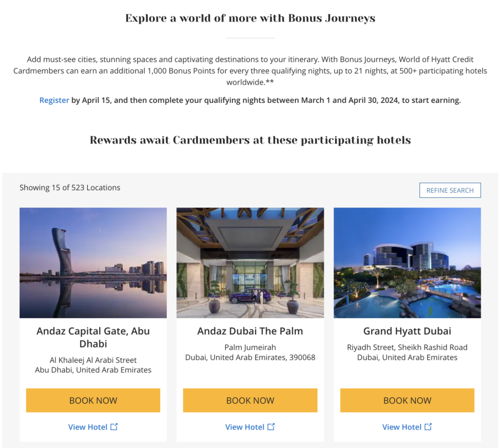Select the Andaz Capital Gate skyline photo
The image size is (500, 448).
[93, 263]
